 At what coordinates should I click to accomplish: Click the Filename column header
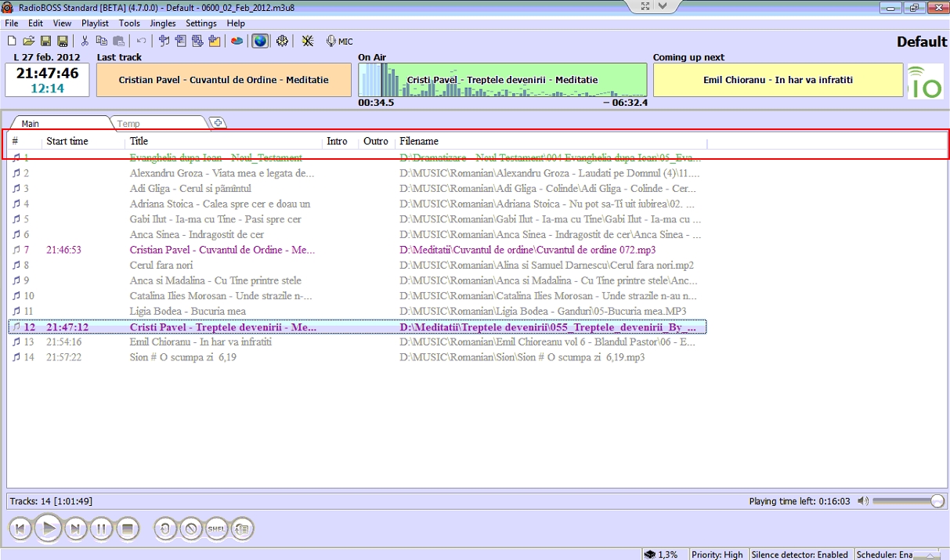point(551,142)
